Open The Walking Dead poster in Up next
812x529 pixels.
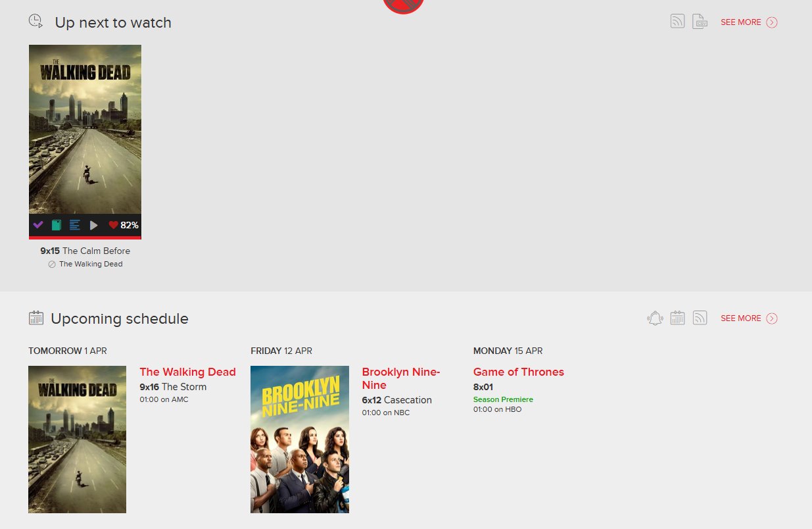pyautogui.click(x=85, y=129)
